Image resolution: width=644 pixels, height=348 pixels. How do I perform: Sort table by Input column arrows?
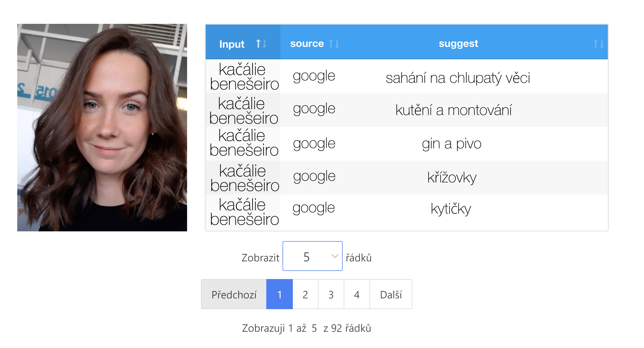pos(261,44)
